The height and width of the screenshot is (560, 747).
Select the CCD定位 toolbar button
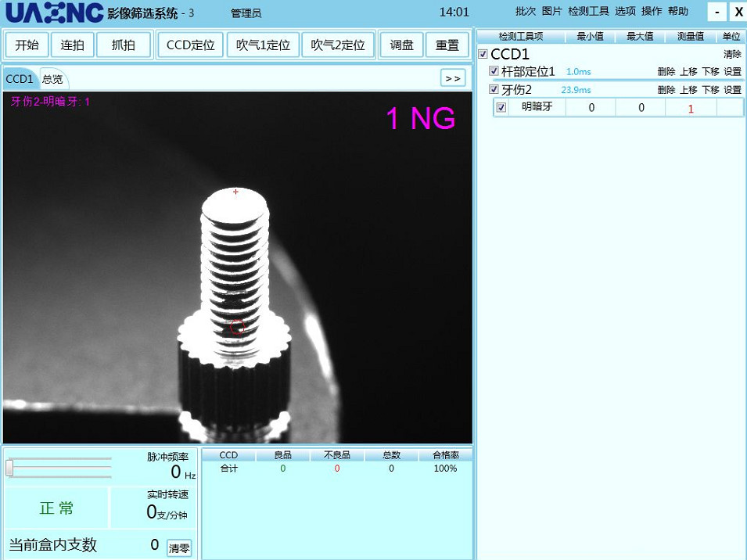(190, 45)
